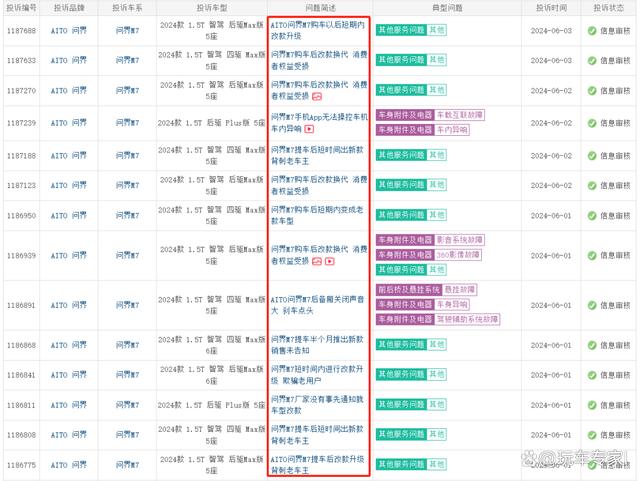Click the green status check icon for complaint 1187239
Image resolution: width=640 pixels, height=481 pixels.
coord(592,123)
